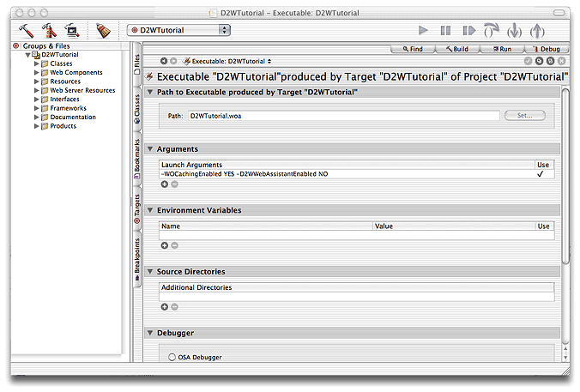The height and width of the screenshot is (392, 580).
Task: Click the Set... path button
Action: point(524,115)
